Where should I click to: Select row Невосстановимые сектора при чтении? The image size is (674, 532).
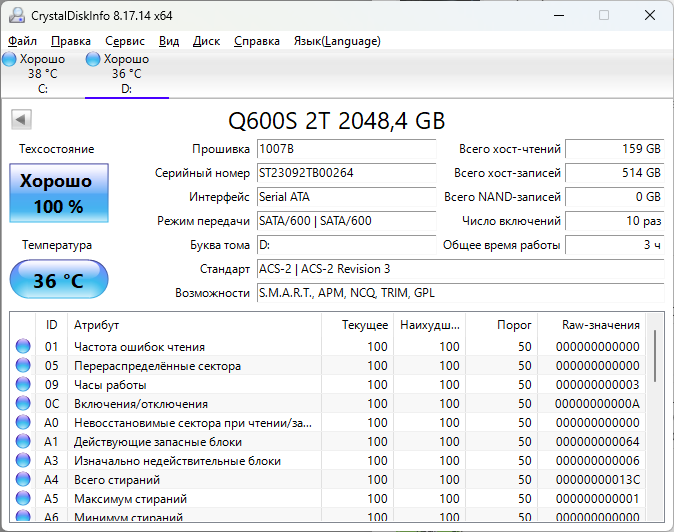[328, 422]
